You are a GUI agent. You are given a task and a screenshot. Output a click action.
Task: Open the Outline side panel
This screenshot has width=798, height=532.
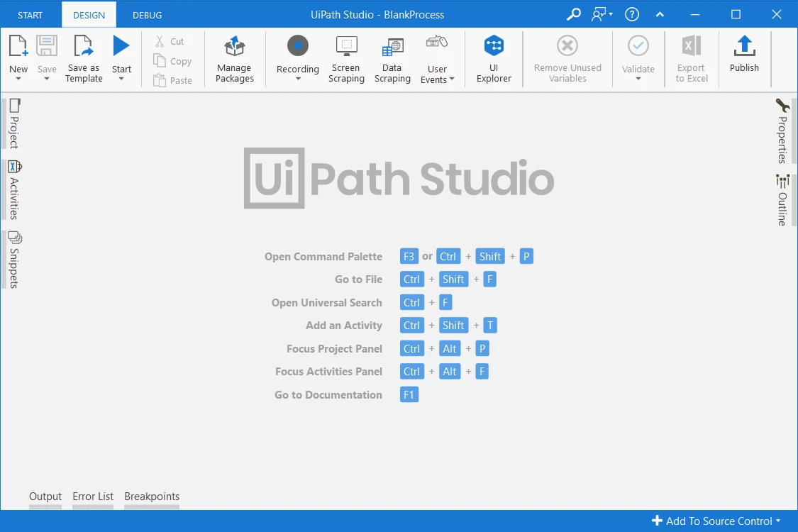click(x=782, y=200)
